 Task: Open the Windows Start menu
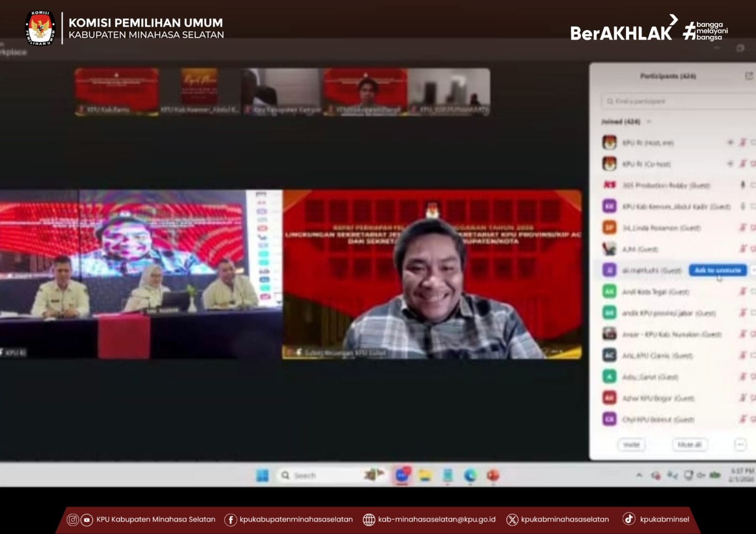pyautogui.click(x=262, y=475)
